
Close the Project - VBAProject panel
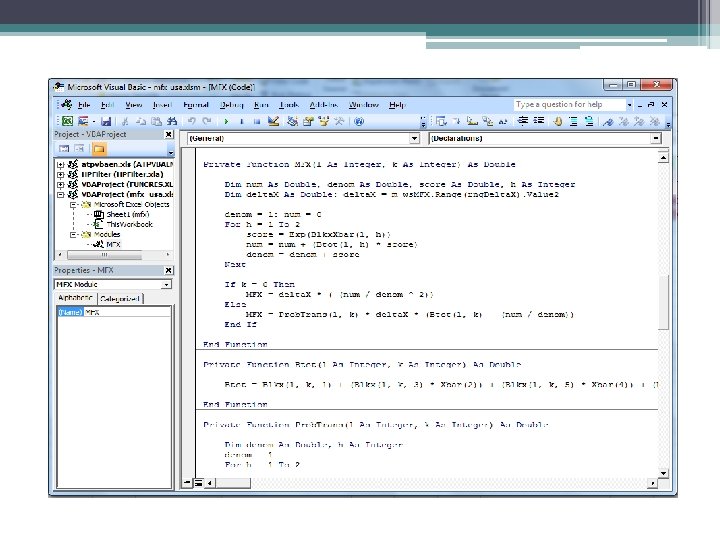[169, 135]
